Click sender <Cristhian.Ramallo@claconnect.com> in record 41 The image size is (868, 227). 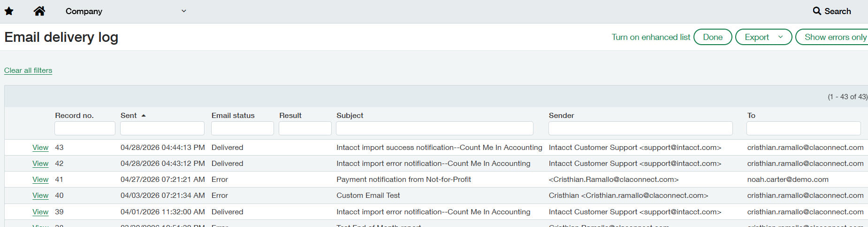pyautogui.click(x=614, y=180)
